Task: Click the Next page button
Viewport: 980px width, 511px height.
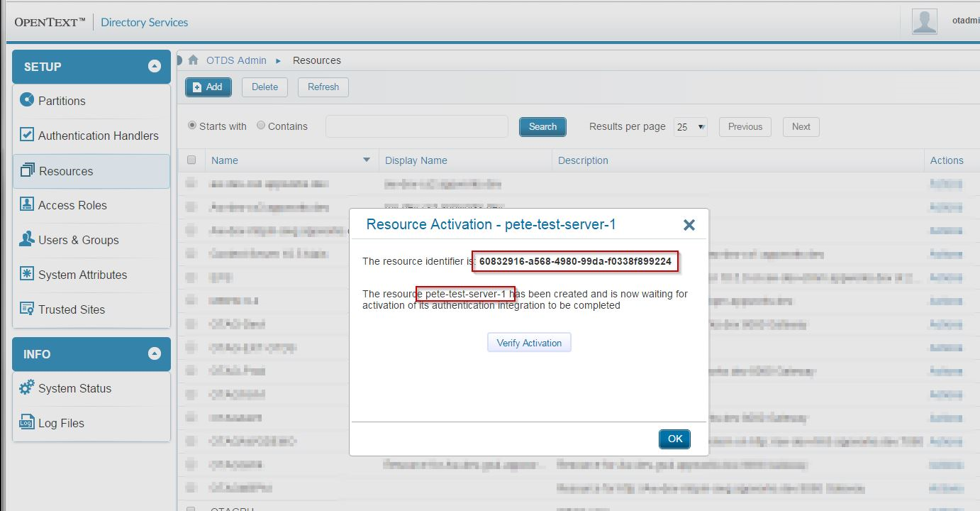Action: [801, 126]
